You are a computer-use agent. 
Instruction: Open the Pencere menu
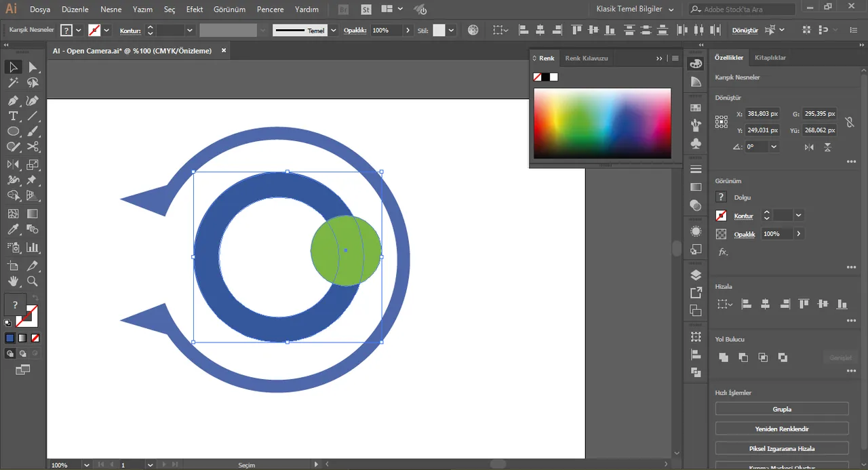coord(271,9)
